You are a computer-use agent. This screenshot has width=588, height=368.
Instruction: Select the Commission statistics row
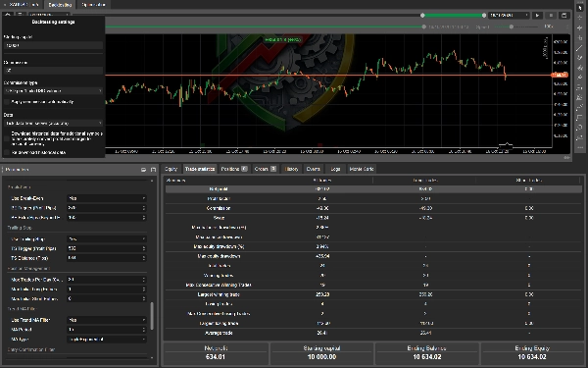(x=373, y=208)
